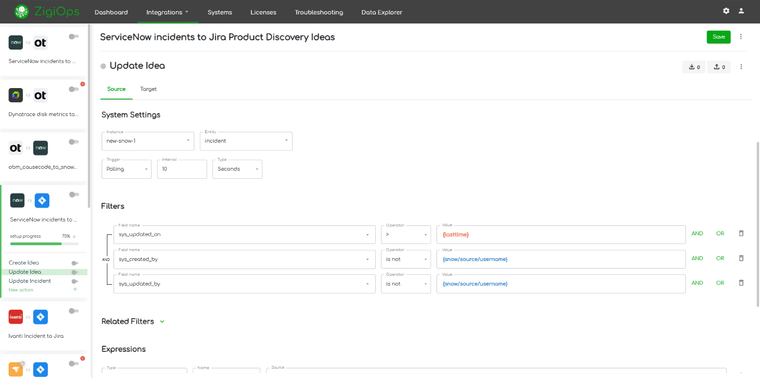Image resolution: width=760 pixels, height=378 pixels.
Task: Open the Trigger dropdown Polling
Action: 127,169
